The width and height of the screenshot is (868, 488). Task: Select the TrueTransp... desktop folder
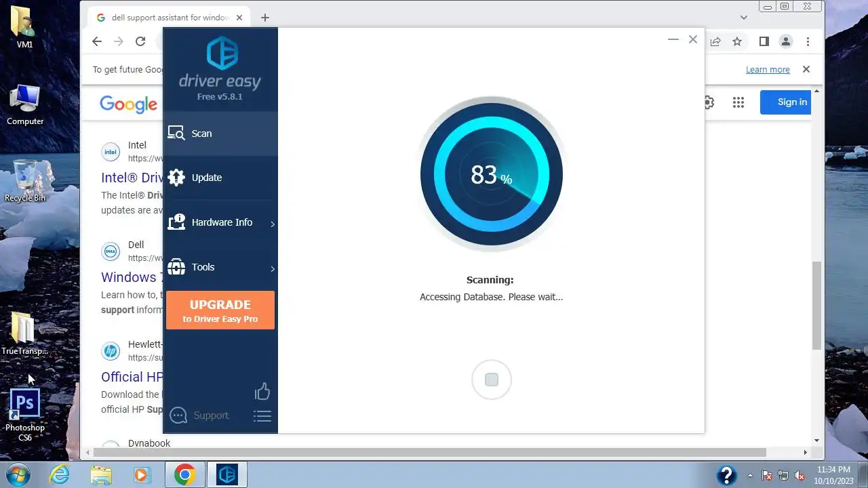25,333
